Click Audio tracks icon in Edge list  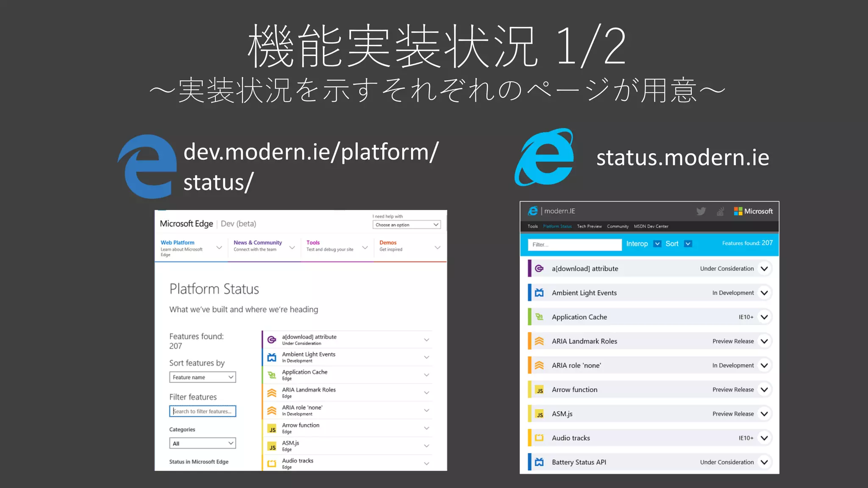pos(272,464)
